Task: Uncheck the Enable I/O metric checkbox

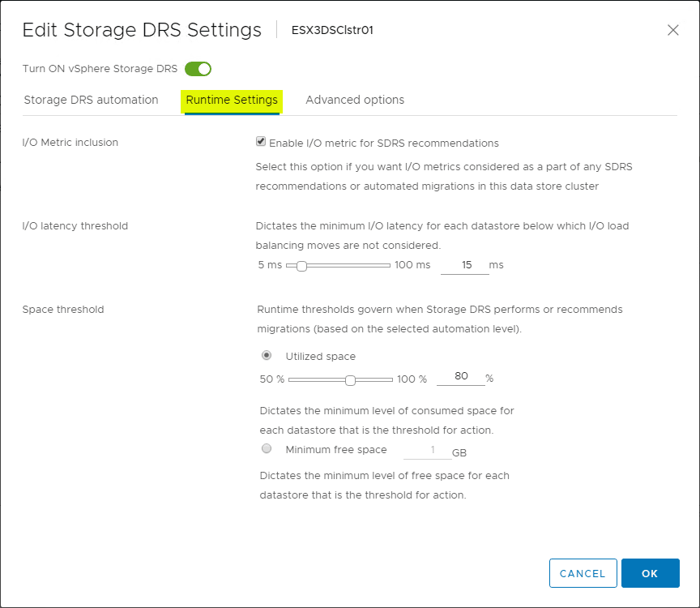Action: [261, 141]
